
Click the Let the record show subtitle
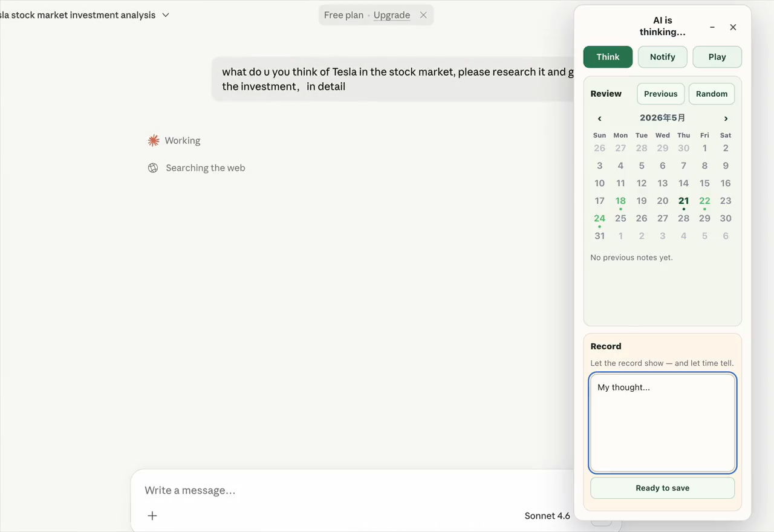click(x=662, y=363)
